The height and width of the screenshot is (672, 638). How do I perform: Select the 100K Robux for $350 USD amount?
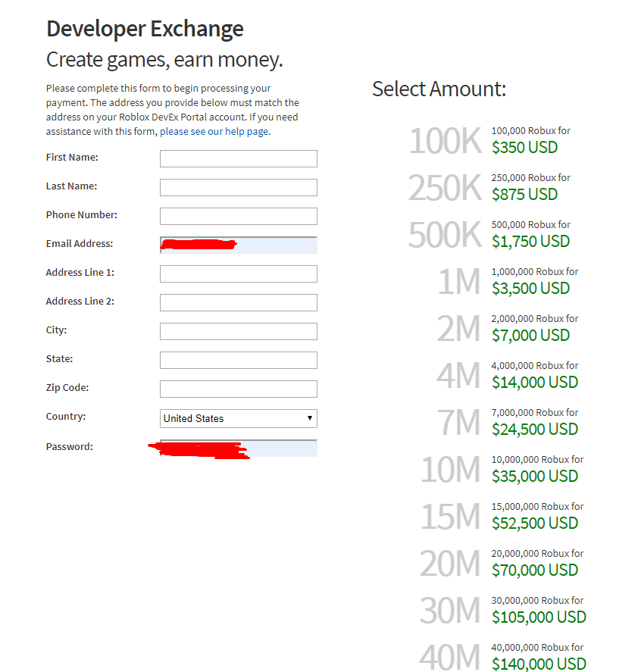pyautogui.click(x=489, y=141)
